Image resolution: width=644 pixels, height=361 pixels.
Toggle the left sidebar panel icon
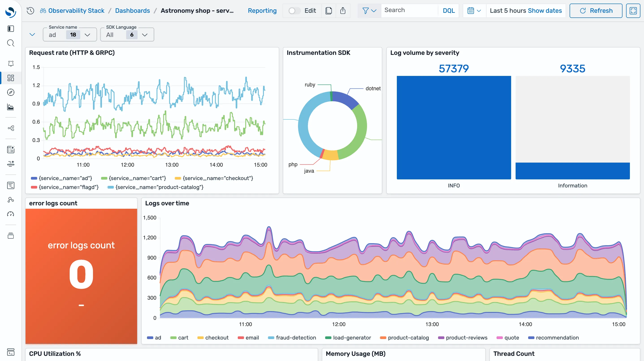click(11, 29)
